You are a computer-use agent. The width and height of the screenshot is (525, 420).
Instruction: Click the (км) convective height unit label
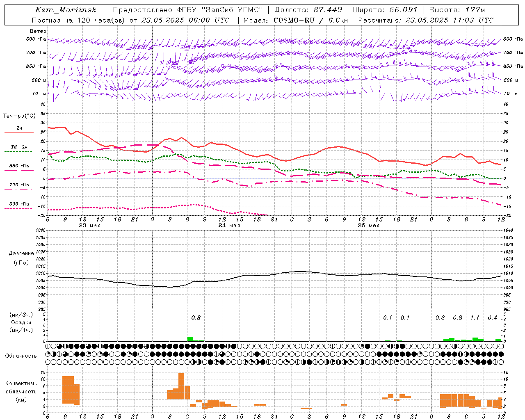[21, 399]
